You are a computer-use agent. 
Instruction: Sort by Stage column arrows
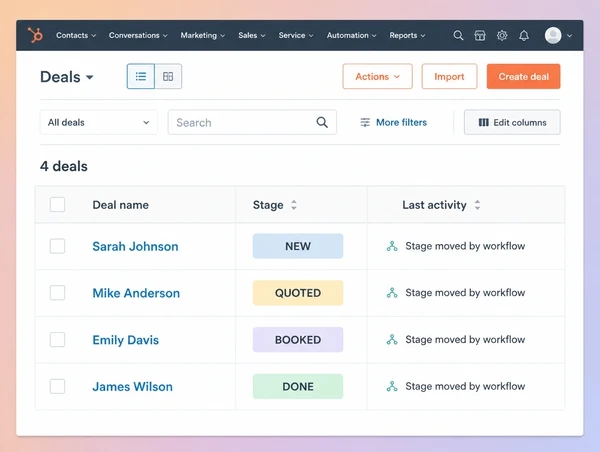[293, 205]
